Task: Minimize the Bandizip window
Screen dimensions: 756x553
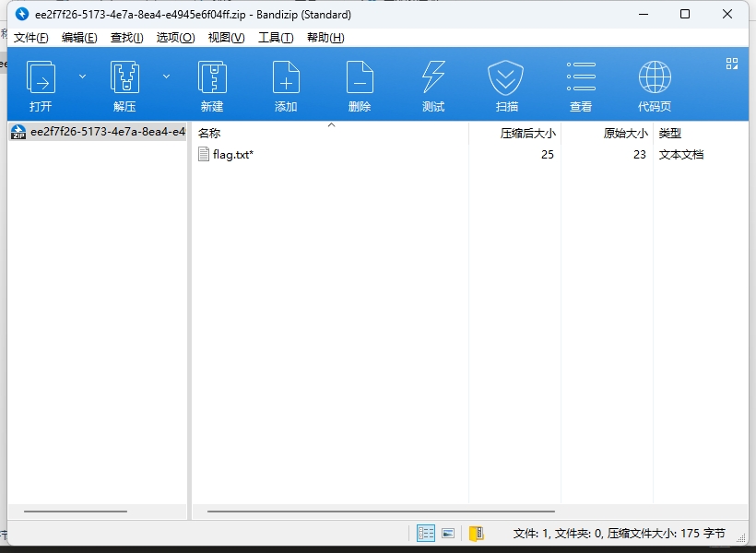Action: point(644,14)
